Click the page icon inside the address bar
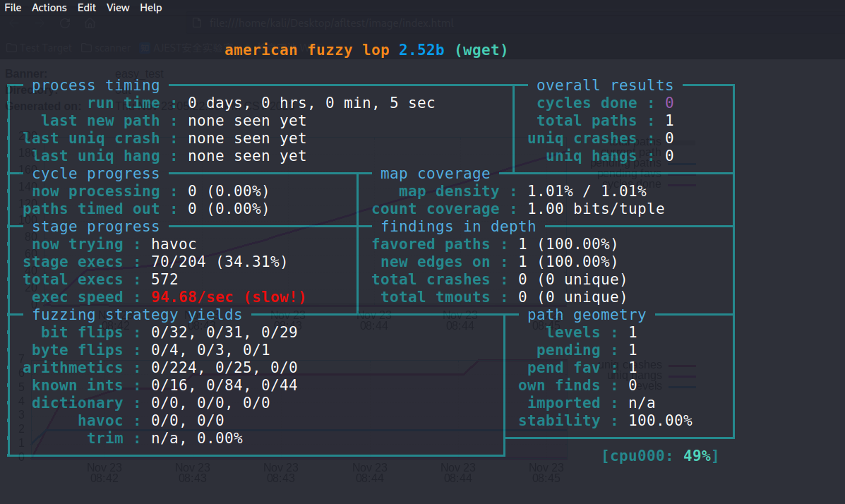 (x=198, y=23)
